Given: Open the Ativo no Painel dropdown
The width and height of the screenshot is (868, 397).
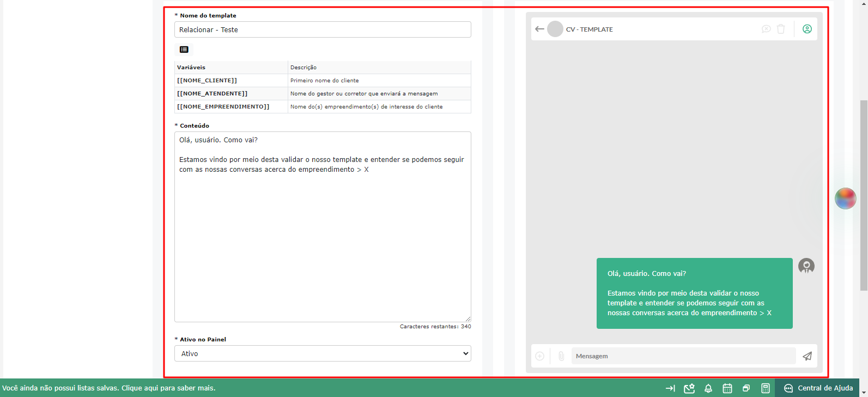Looking at the screenshot, I should pyautogui.click(x=323, y=353).
